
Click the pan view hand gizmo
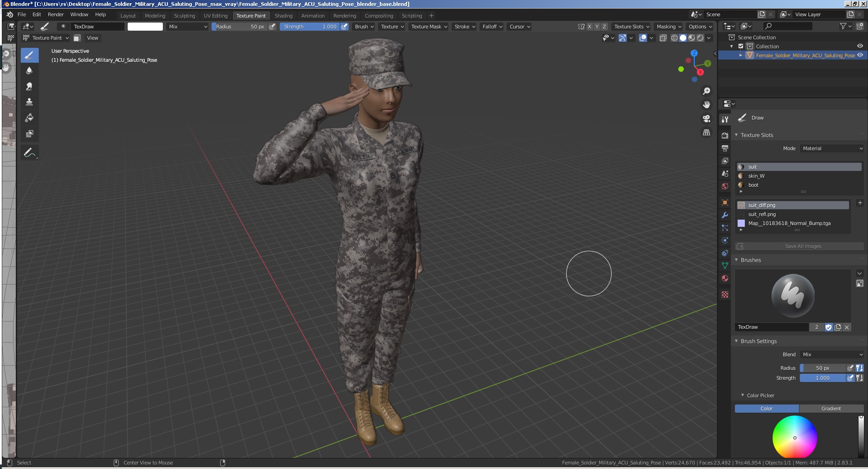click(x=706, y=105)
